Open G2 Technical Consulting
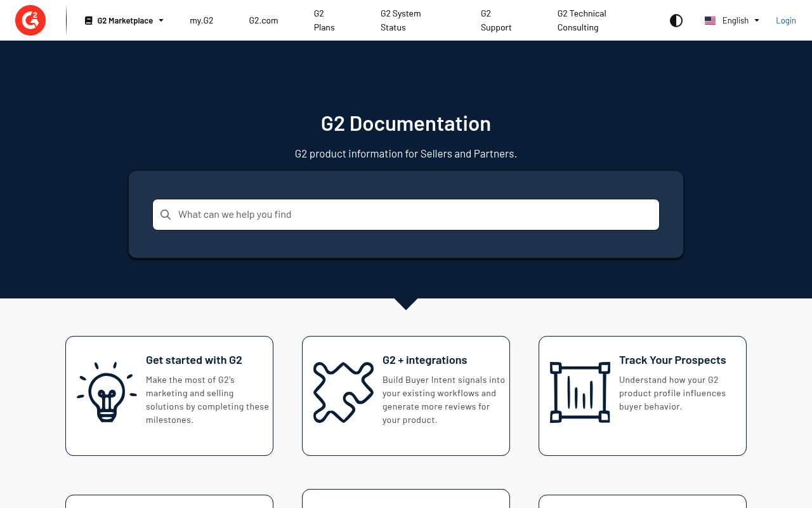 click(582, 20)
